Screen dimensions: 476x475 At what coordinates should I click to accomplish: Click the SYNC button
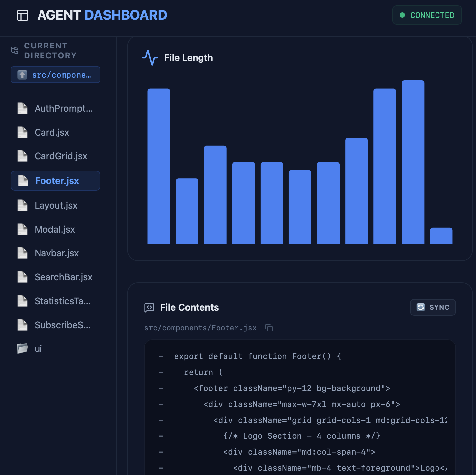click(433, 307)
